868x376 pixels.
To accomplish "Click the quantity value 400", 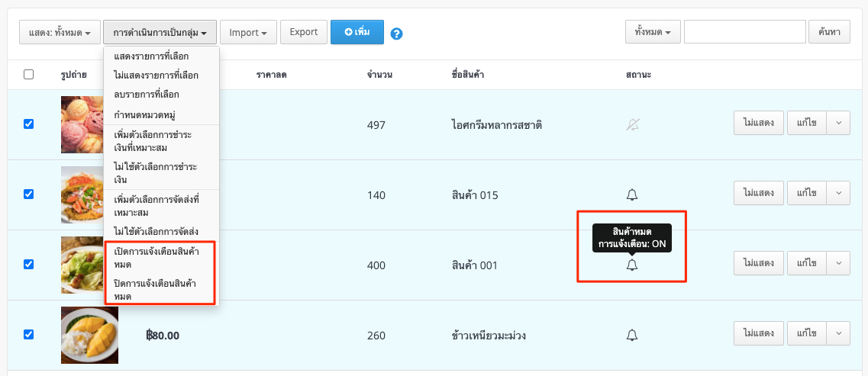I will (376, 265).
